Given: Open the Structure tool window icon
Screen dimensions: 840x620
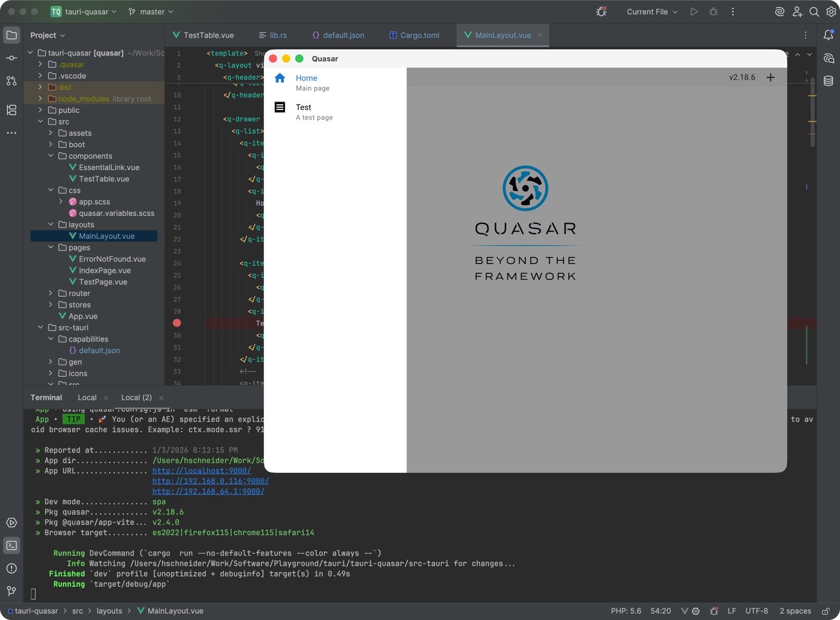Looking at the screenshot, I should (11, 110).
